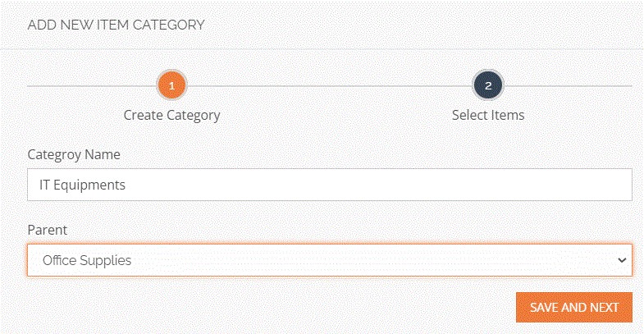Click the IT Equipments text in name field

coord(82,185)
